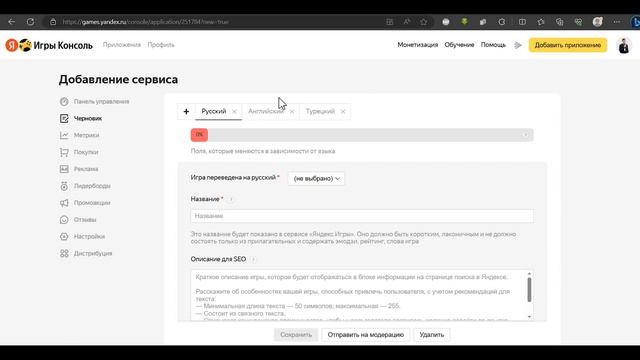Click the arrow icon next to Помощь
This screenshot has width=640, height=360.
pos(518,45)
